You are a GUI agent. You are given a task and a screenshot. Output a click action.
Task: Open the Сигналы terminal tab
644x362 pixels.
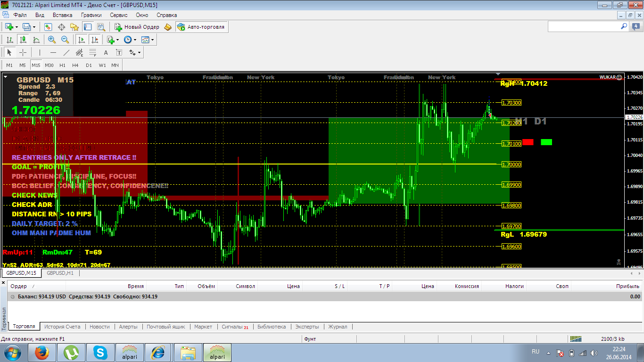click(x=235, y=327)
